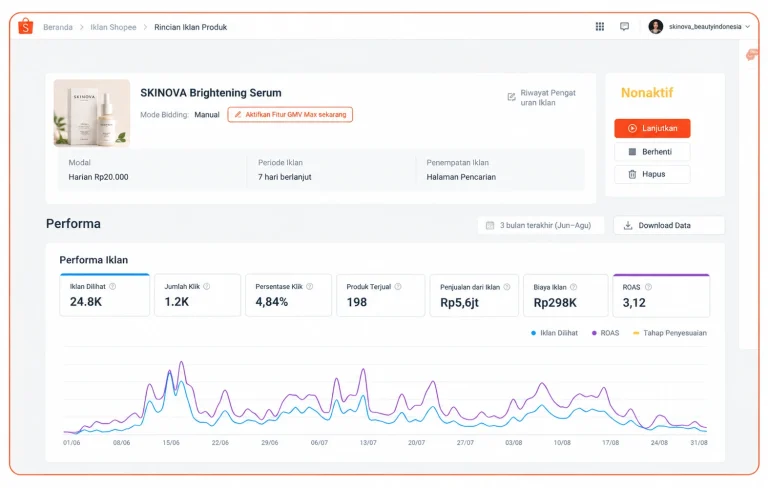Viewport: 768px width, 488px height.
Task: Click the Harian Rp20.000 modal value
Action: click(98, 177)
